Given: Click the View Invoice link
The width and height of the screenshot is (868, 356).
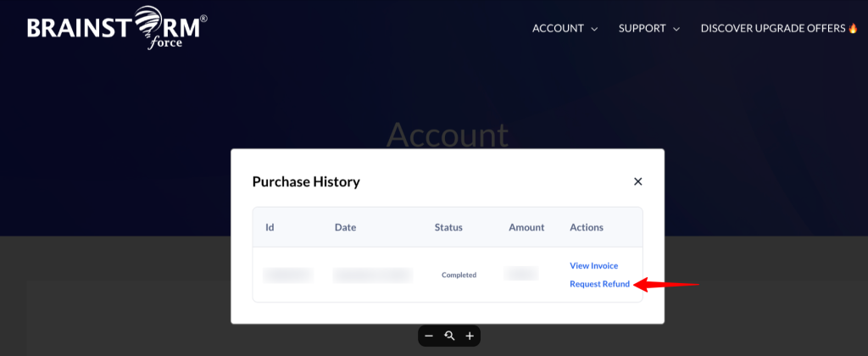Looking at the screenshot, I should click(593, 266).
